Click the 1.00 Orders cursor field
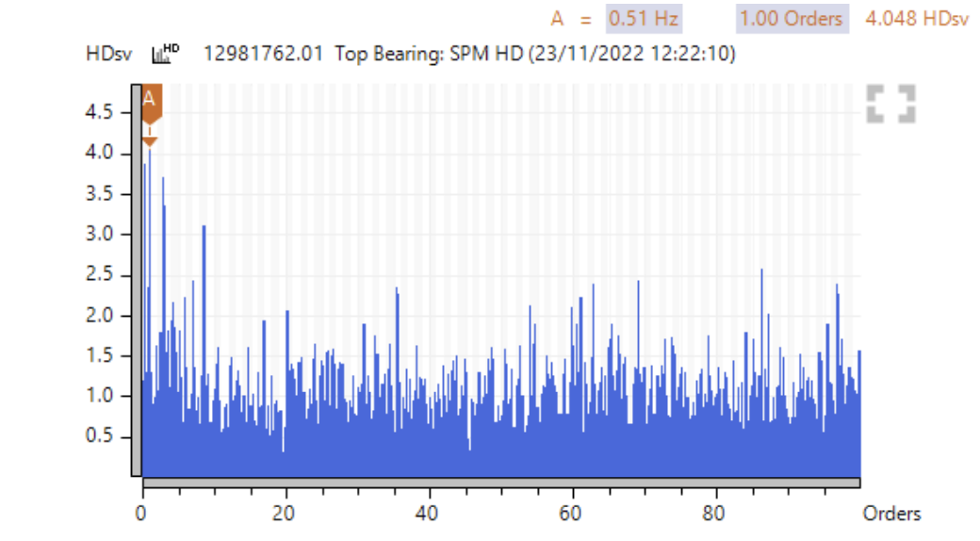This screenshot has height=541, width=980. pyautogui.click(x=791, y=19)
